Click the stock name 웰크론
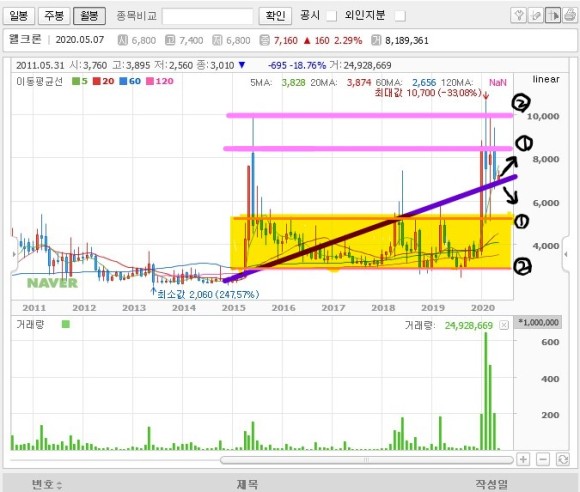580x492 pixels. 25,40
